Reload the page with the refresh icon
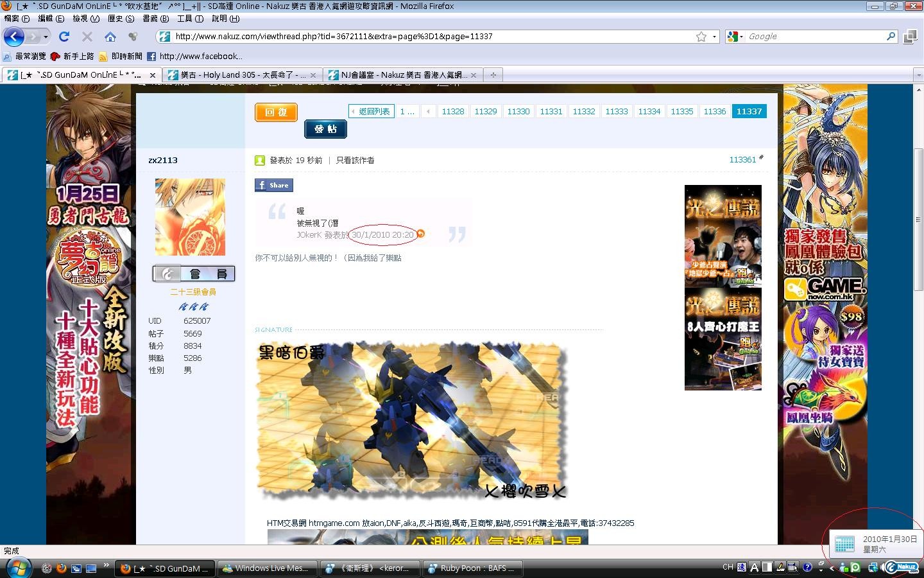924x578 pixels. click(x=64, y=37)
